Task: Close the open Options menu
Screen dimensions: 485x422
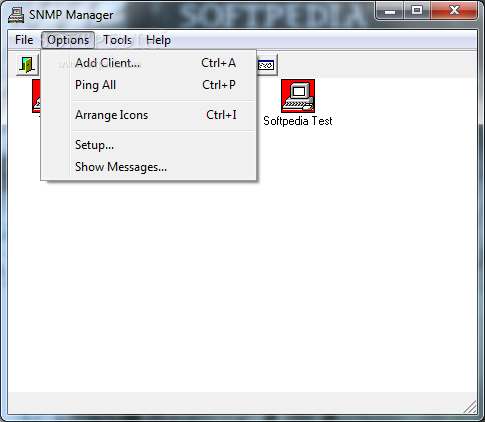Action: (68, 40)
